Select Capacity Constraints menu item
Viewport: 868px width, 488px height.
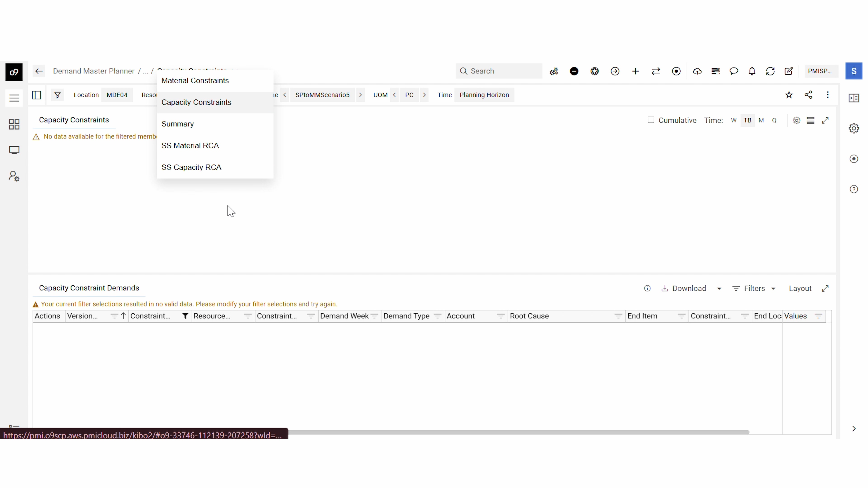click(215, 102)
